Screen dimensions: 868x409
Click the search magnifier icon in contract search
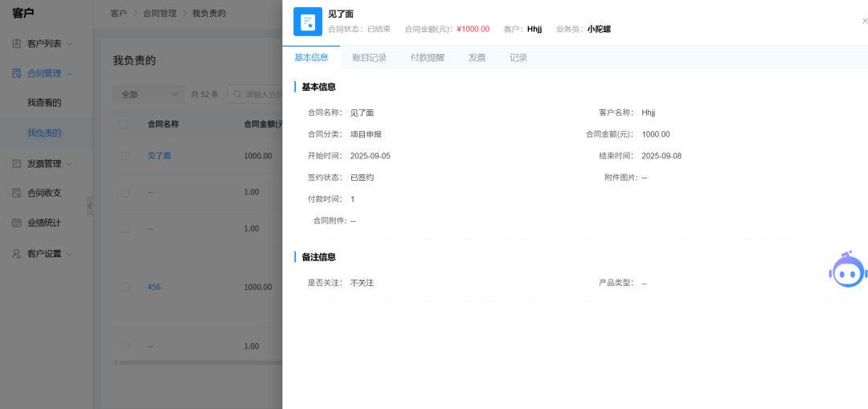coord(237,94)
